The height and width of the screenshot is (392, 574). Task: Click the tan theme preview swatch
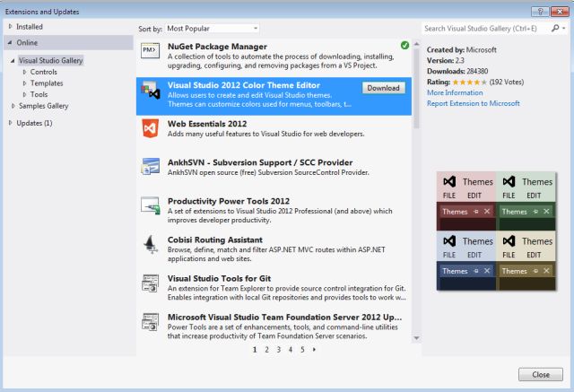(526, 261)
